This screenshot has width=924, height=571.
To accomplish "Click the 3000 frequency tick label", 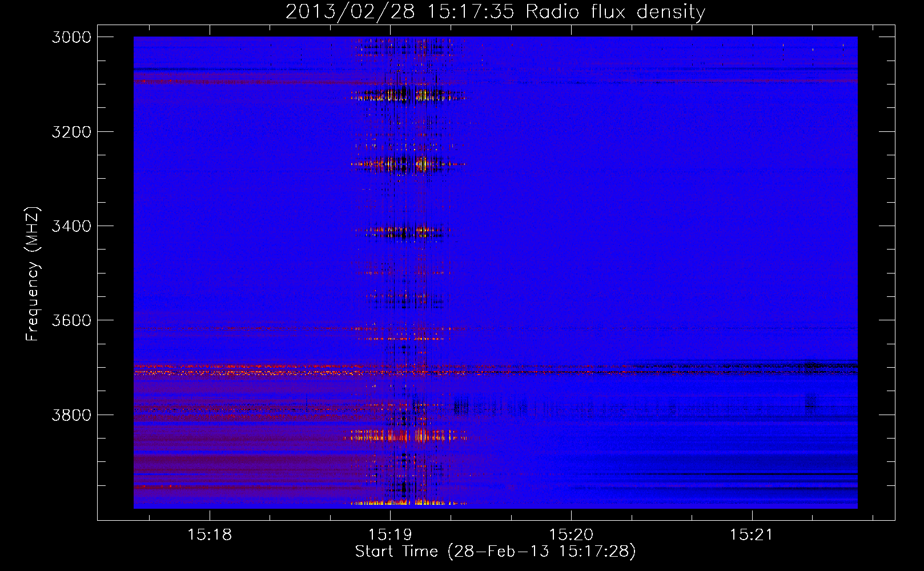I will 71,37.
